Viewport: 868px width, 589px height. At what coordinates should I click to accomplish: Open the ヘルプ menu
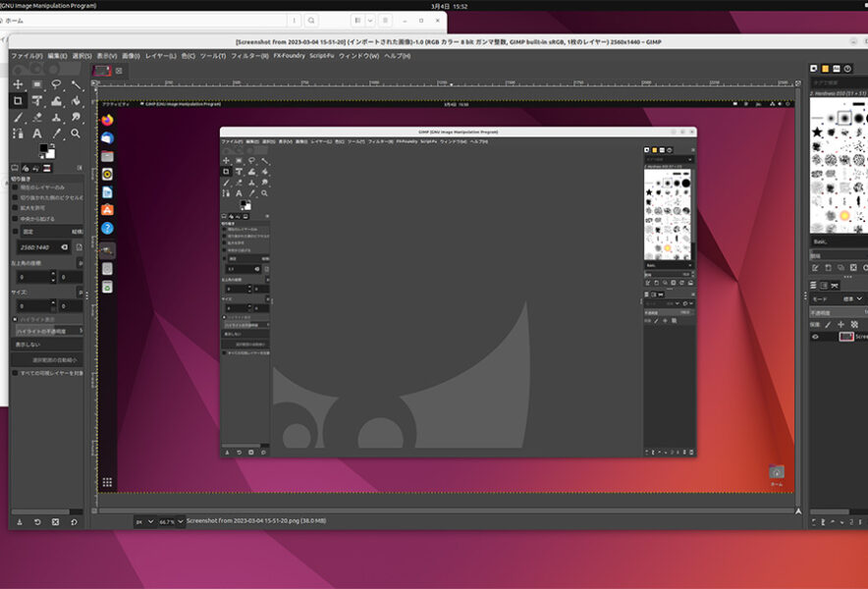tap(398, 56)
